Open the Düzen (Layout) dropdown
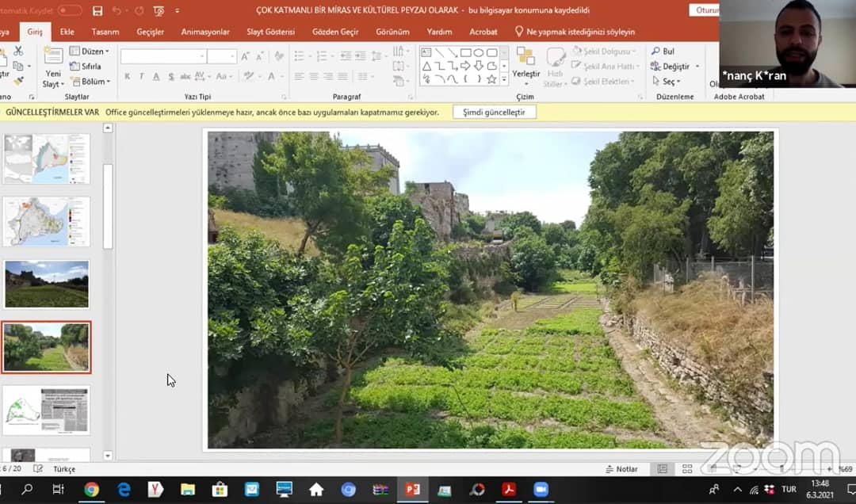This screenshot has width=856, height=504. [90, 52]
